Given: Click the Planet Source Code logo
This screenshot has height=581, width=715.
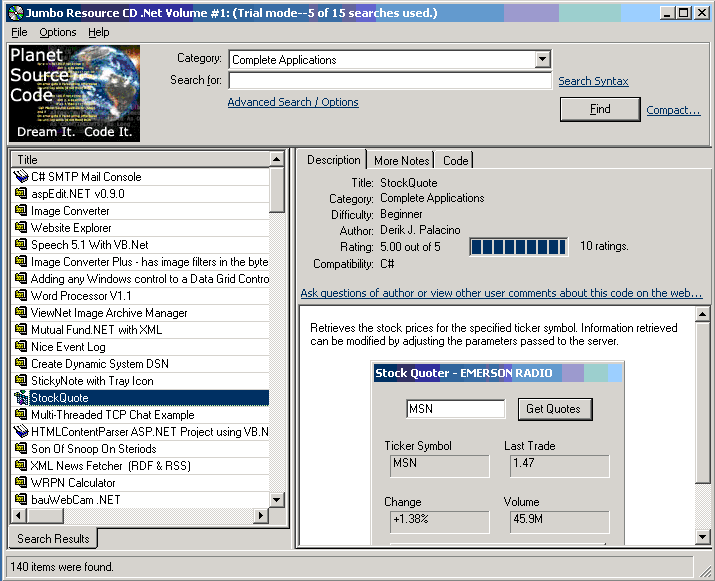Looking at the screenshot, I should coord(74,93).
